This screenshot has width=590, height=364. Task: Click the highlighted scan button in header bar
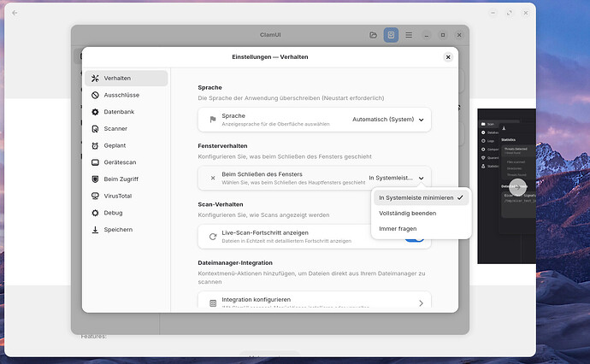[x=391, y=35]
